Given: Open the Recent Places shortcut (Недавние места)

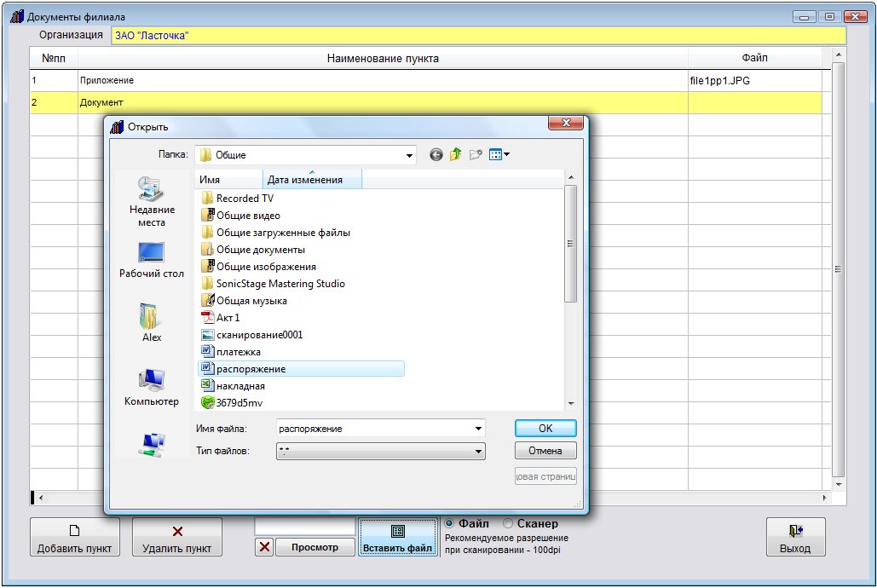Looking at the screenshot, I should 152,201.
